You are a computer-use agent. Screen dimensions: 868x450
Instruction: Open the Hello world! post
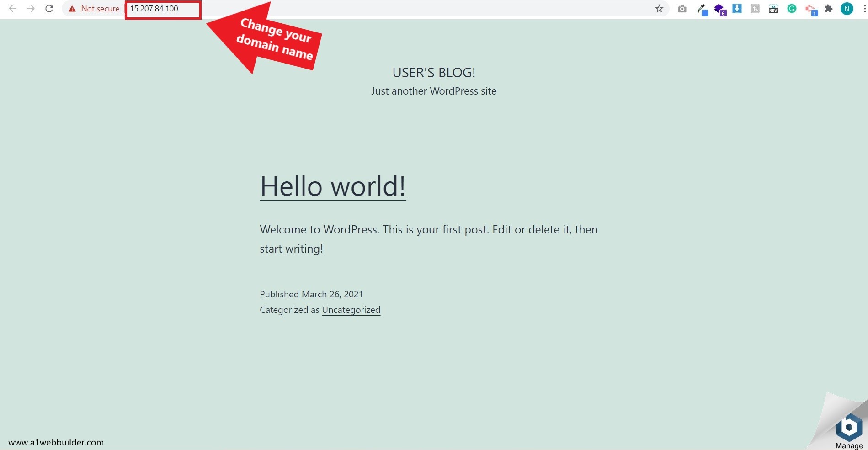point(332,186)
